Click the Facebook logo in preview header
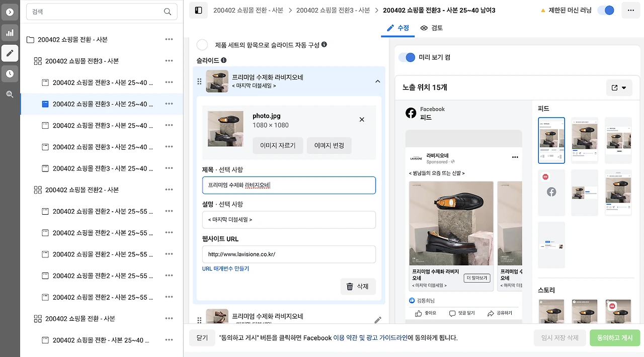 point(411,113)
